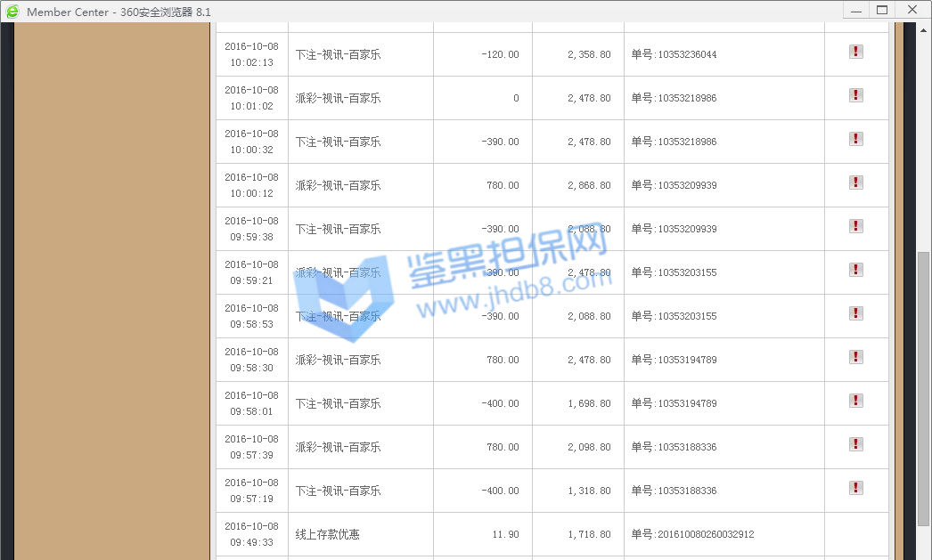Viewport: 932px width, 560px height.
Task: Open alert icon on 09:57:39 payout row
Action: coord(855,444)
